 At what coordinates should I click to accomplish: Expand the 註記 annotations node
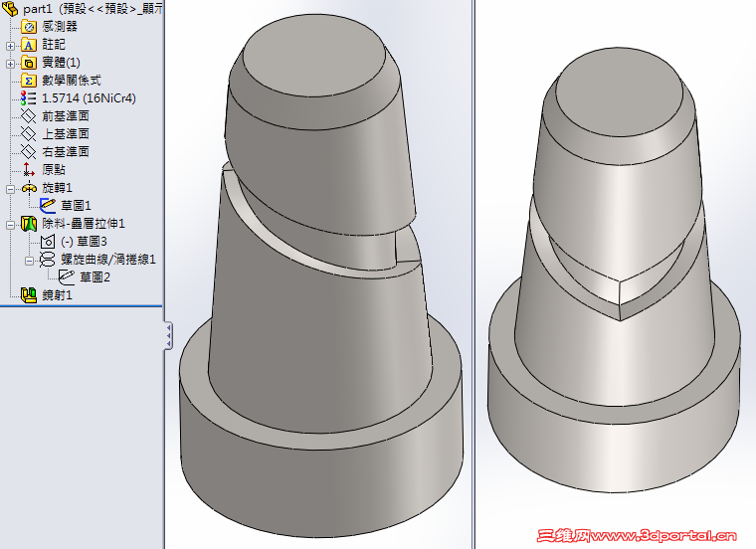(x=10, y=47)
